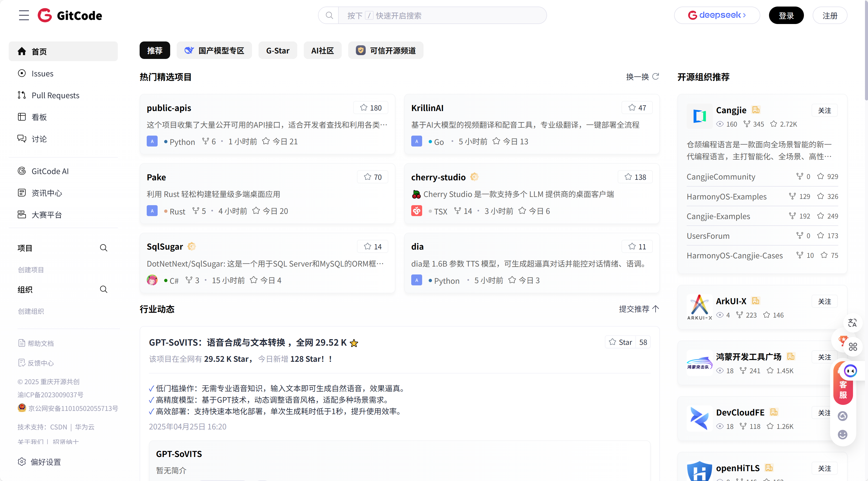Screen dimensions: 868x481
Task: Open GPT-SoVITS article headline
Action: pyautogui.click(x=253, y=342)
